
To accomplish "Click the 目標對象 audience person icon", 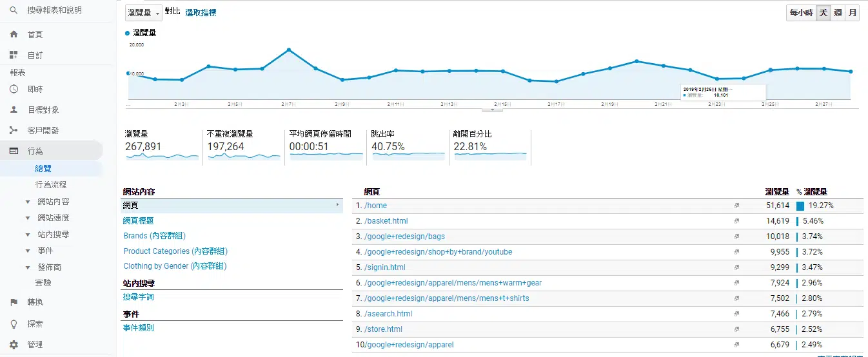I will coord(14,110).
